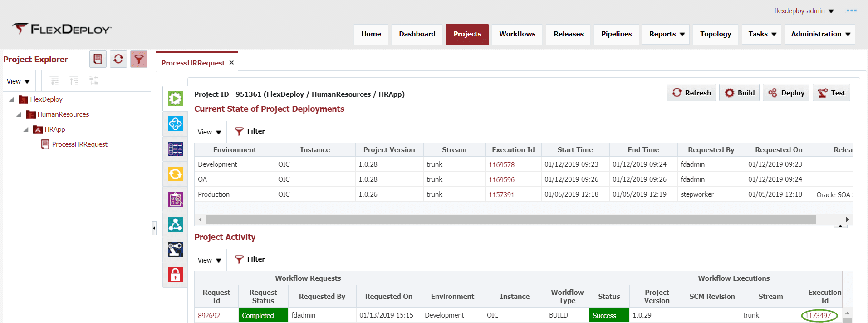Click the left scroll arrow of deployments table
The height and width of the screenshot is (323, 868).
point(200,220)
